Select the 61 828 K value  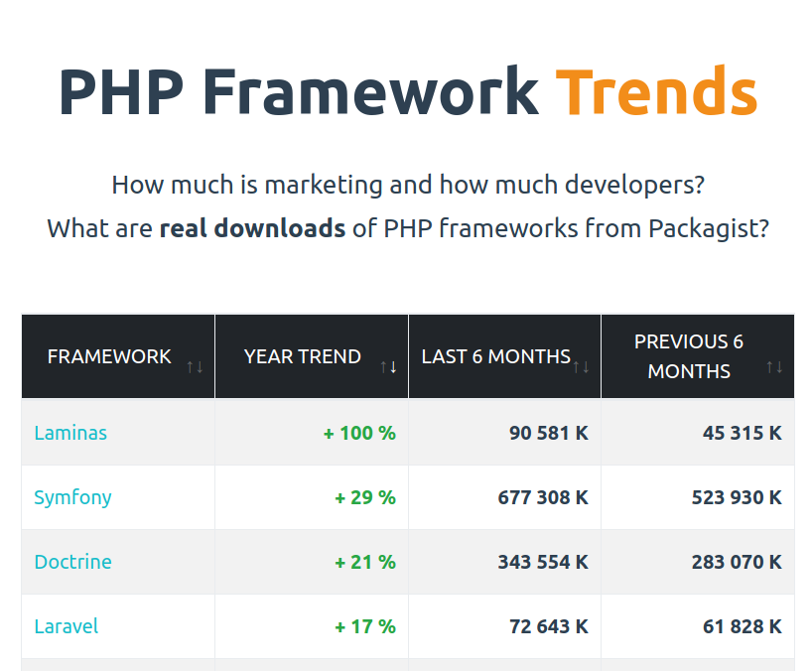(x=743, y=626)
